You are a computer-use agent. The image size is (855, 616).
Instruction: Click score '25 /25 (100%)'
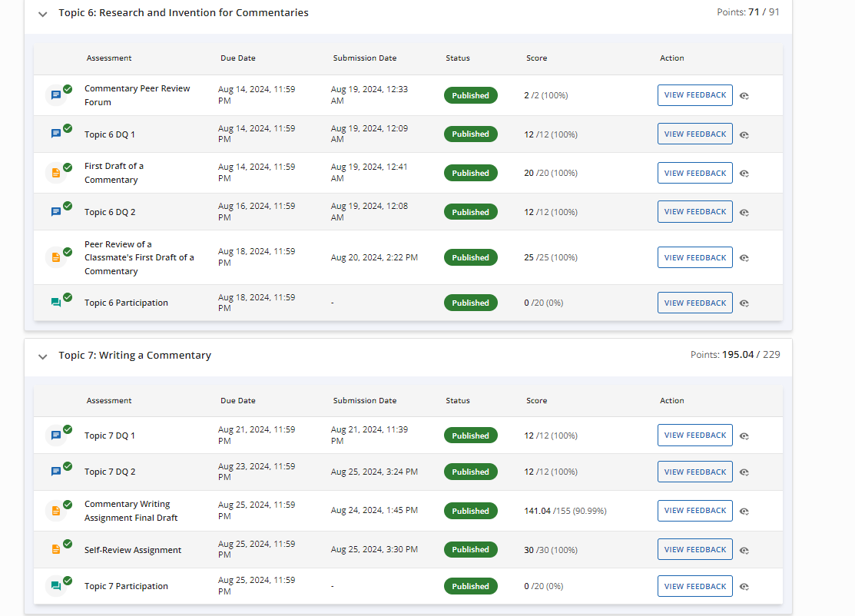[x=551, y=257]
